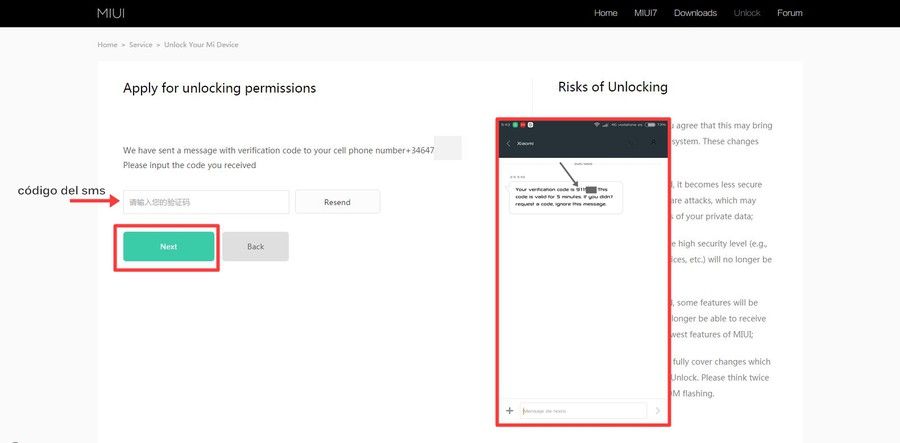The width and height of the screenshot is (900, 443).
Task: Tap the contact icon in phone chat header
Action: click(x=653, y=141)
